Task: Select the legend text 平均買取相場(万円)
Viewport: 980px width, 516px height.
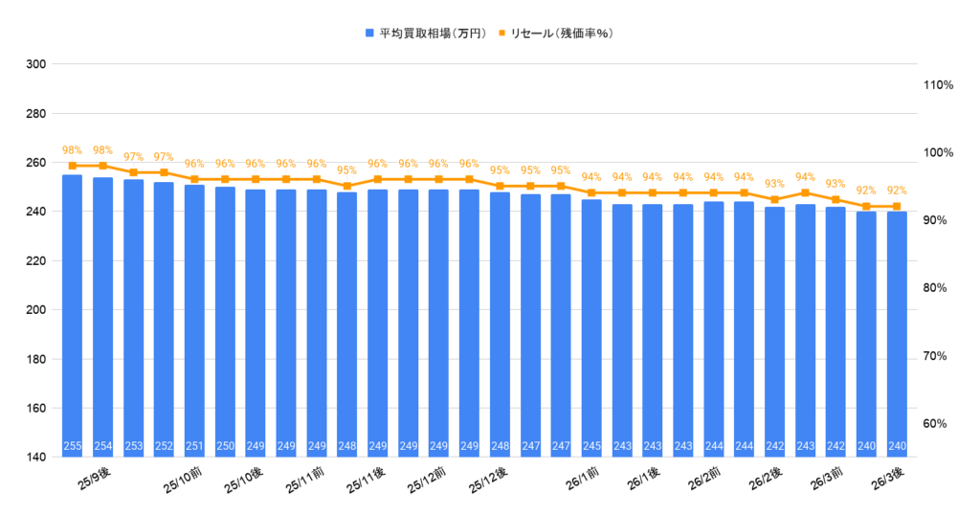Action: pos(433,34)
